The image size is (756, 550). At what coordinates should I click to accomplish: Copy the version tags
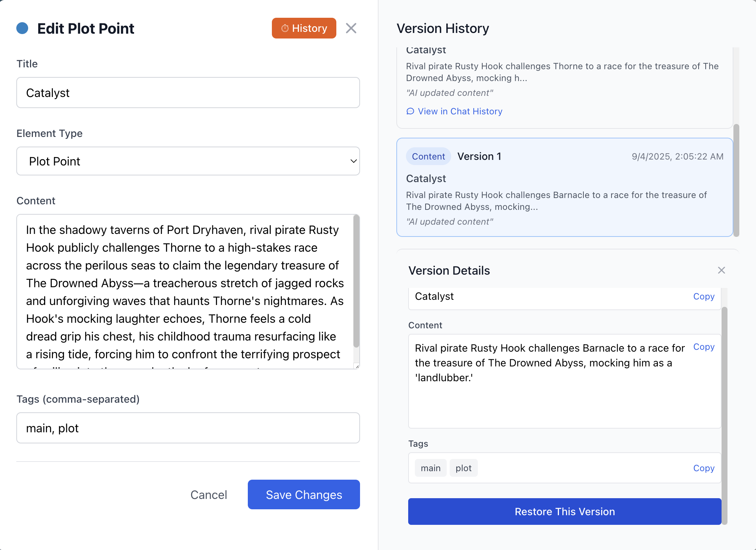click(703, 468)
